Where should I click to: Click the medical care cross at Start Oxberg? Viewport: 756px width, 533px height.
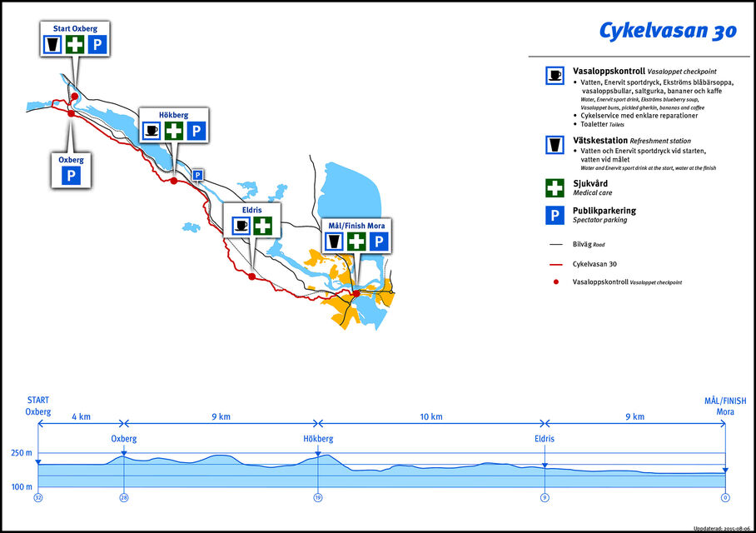[75, 45]
